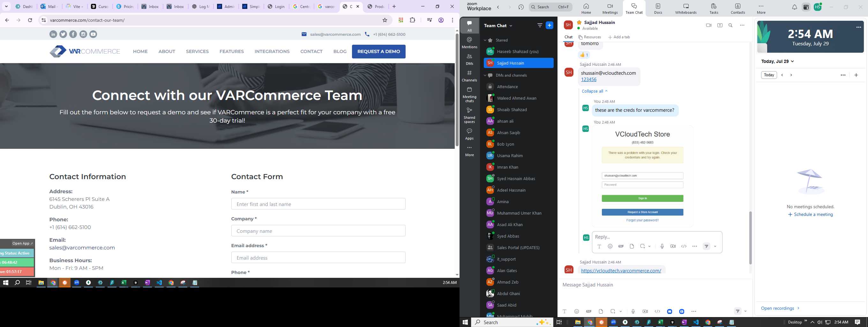868x327 pixels.
Task: Click Name input field in contact form
Action: (x=318, y=204)
